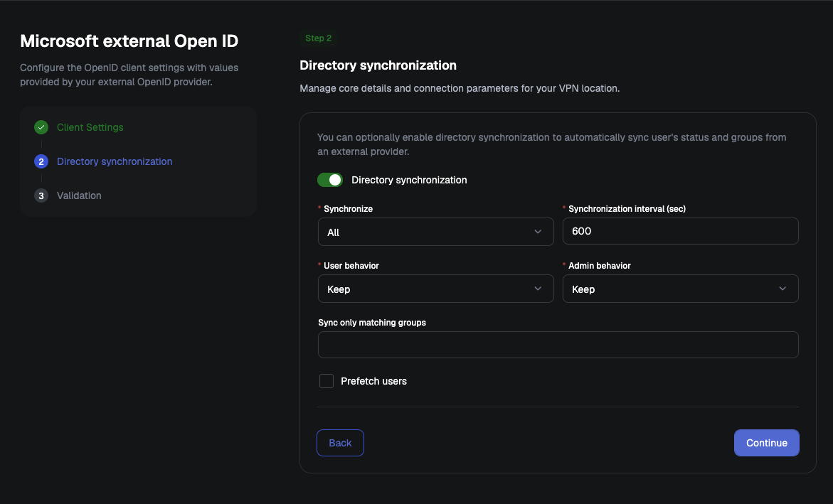Click the step 2 circle icon
This screenshot has width=833, height=504.
pyautogui.click(x=41, y=161)
